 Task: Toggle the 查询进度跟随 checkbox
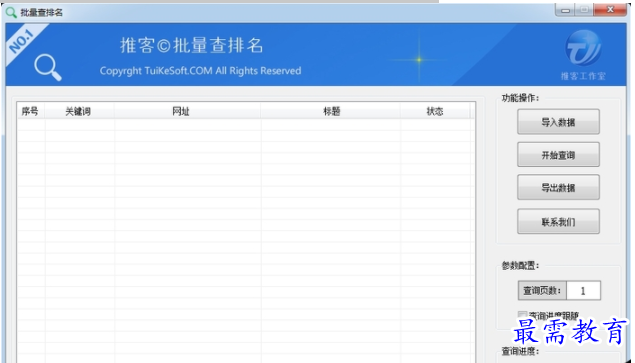coord(522,315)
